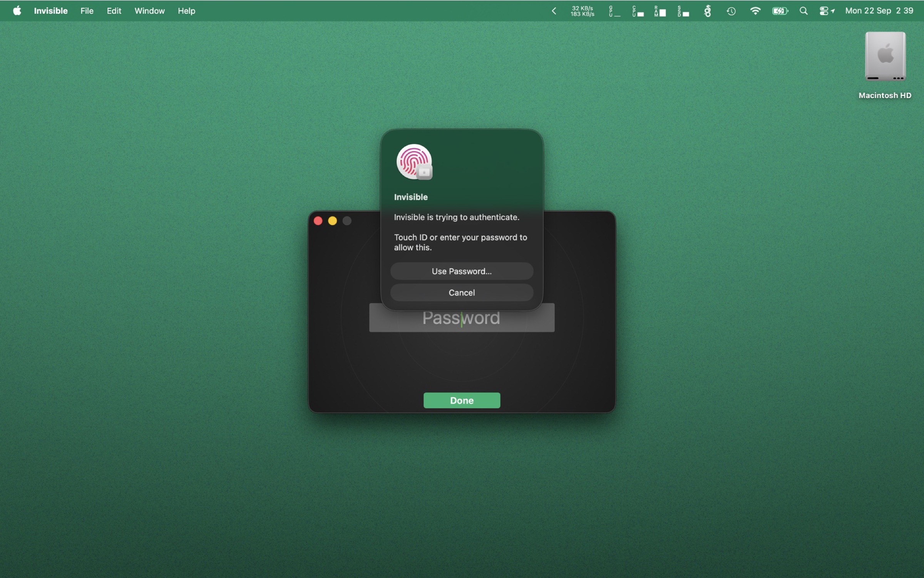Open the Invisible app menu
Viewport: 924px width, 578px height.
pos(51,11)
